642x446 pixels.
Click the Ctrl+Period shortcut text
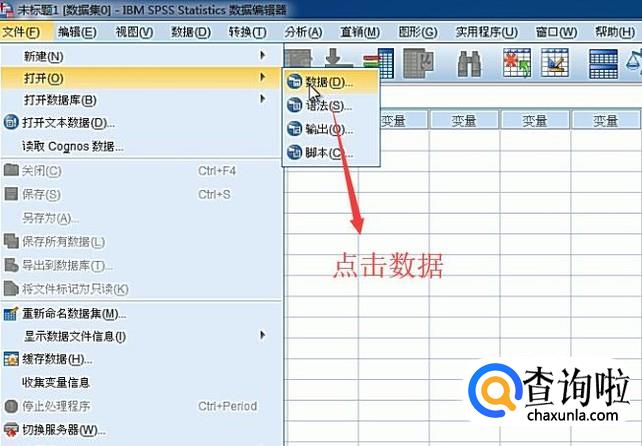pyautogui.click(x=228, y=406)
